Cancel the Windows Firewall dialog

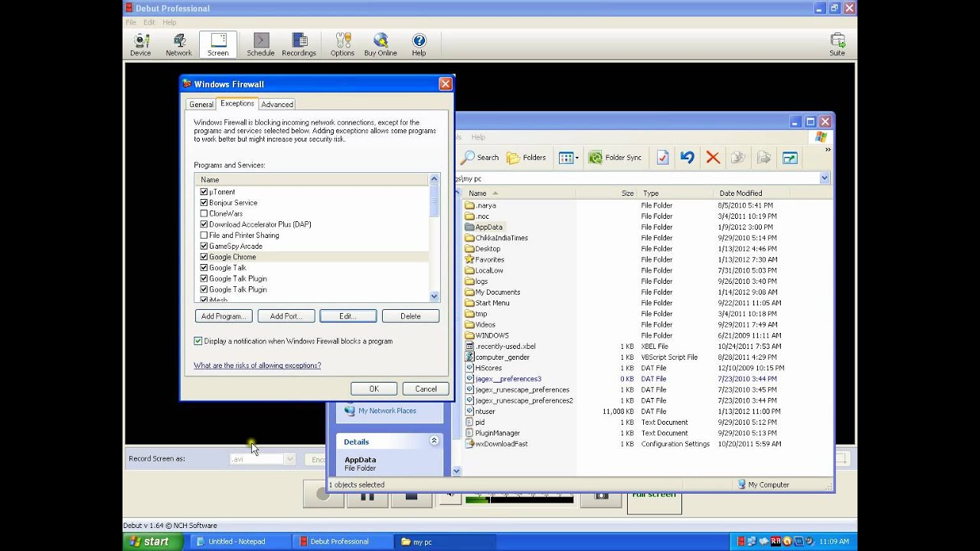tap(426, 389)
